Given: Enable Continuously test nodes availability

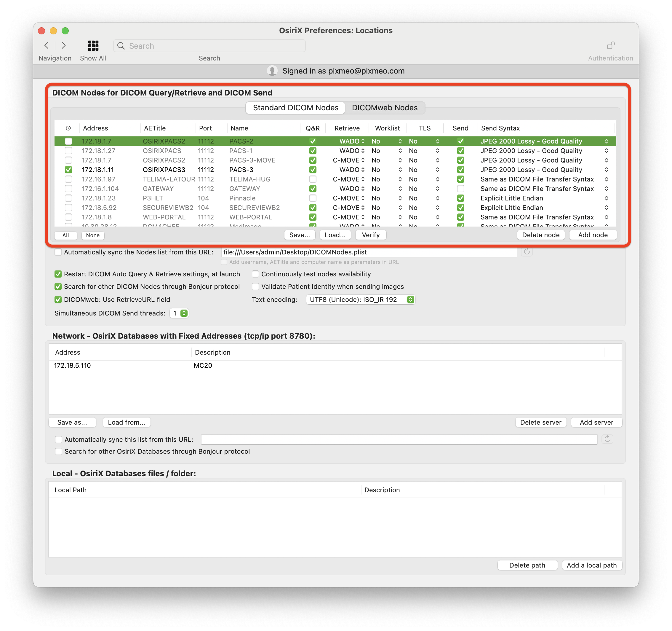Looking at the screenshot, I should tap(255, 274).
